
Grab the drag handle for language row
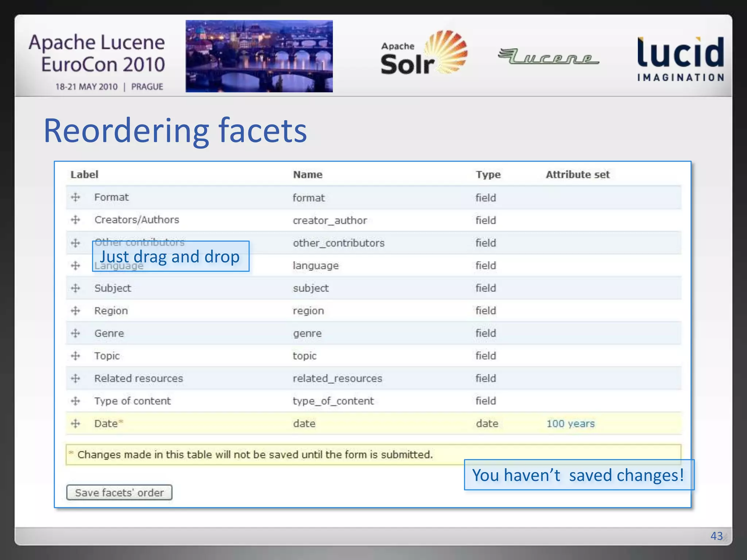(x=76, y=265)
